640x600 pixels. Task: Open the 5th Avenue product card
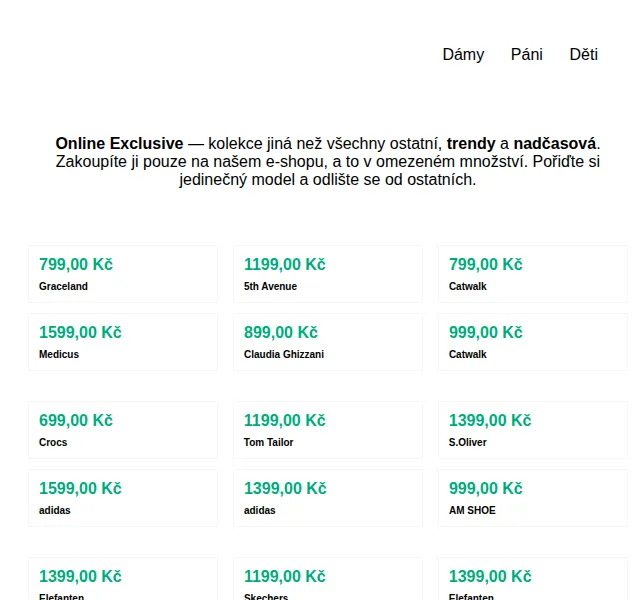(x=328, y=274)
